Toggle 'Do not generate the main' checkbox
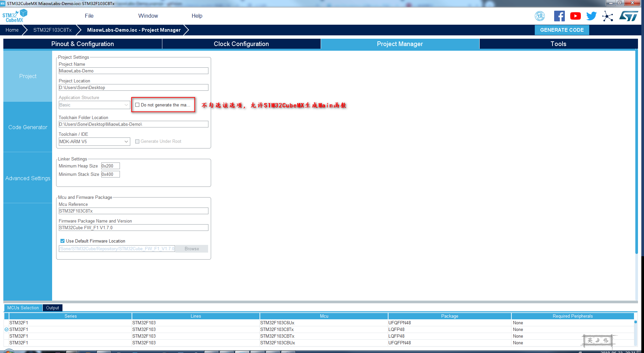The width and height of the screenshot is (644, 353). 137,105
